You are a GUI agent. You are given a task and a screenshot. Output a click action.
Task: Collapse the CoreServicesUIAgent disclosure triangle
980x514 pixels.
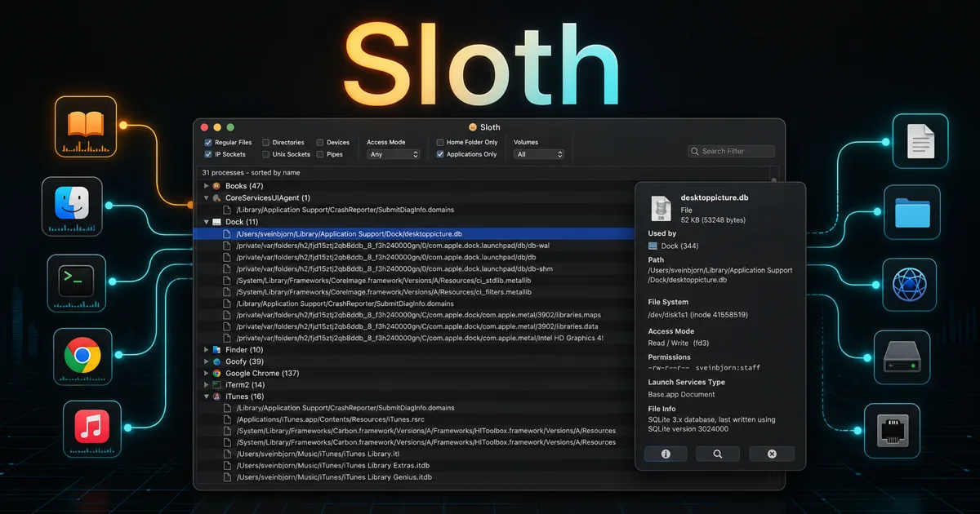pyautogui.click(x=206, y=198)
